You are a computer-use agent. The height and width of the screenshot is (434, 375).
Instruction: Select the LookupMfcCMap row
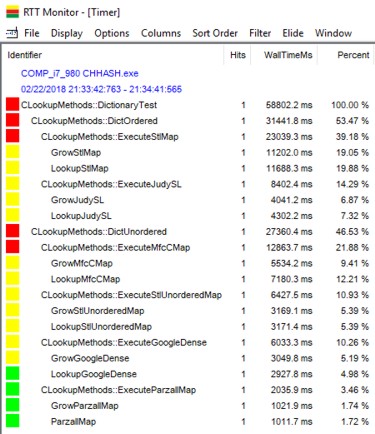coord(188,279)
